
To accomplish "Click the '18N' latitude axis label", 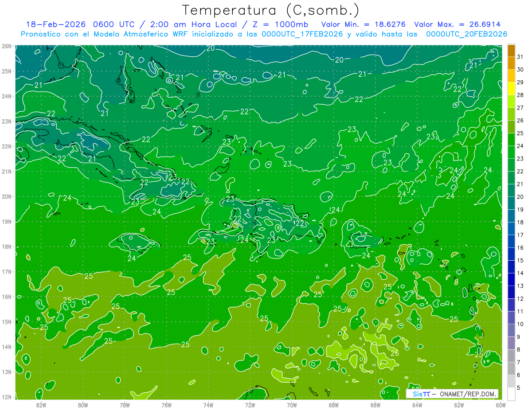I will coord(7,247).
